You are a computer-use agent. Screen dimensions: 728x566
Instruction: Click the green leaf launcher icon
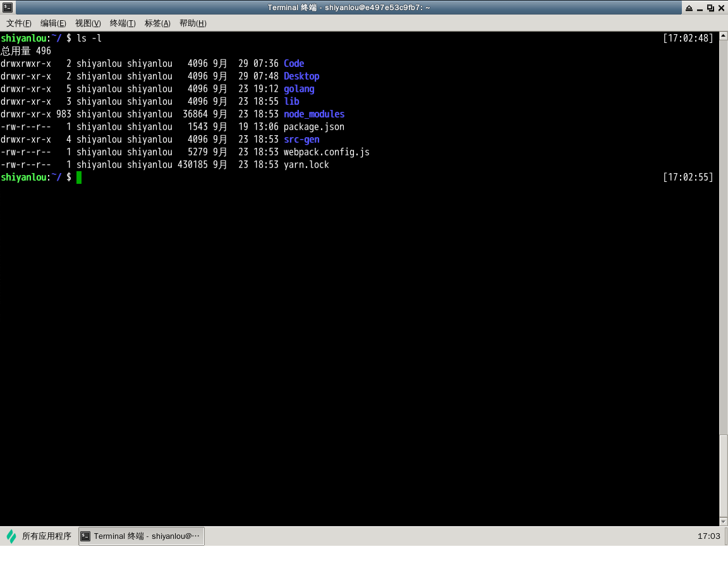11,536
